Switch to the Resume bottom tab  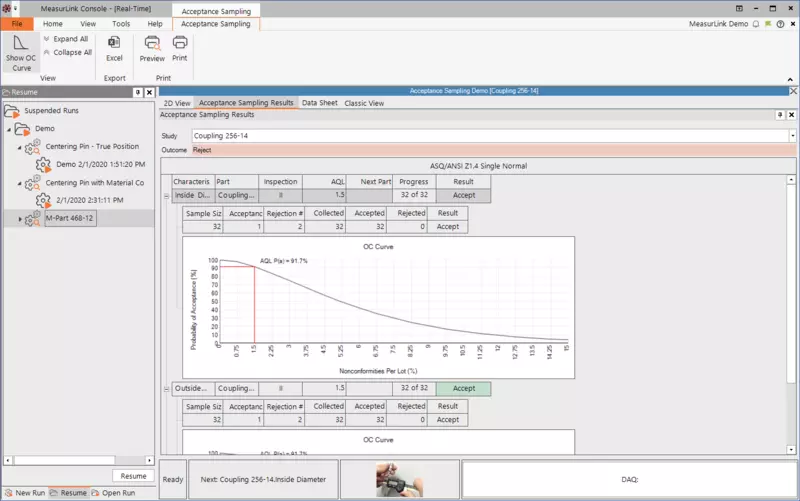click(68, 493)
